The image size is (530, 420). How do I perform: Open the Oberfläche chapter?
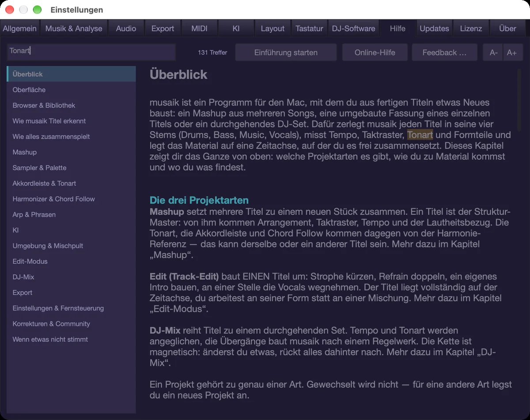tap(72, 90)
